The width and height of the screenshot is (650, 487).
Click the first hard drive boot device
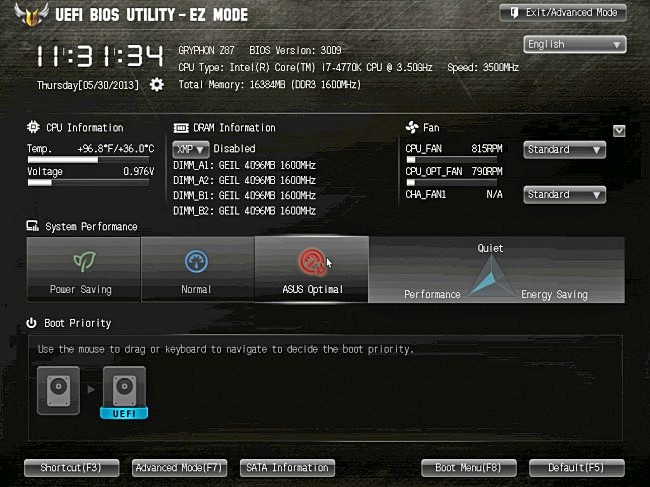(x=58, y=390)
